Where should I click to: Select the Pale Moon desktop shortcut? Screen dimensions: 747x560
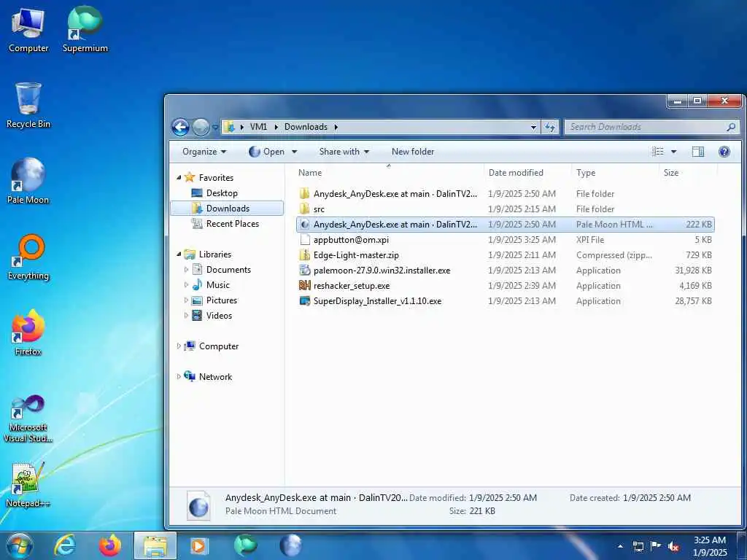click(28, 181)
